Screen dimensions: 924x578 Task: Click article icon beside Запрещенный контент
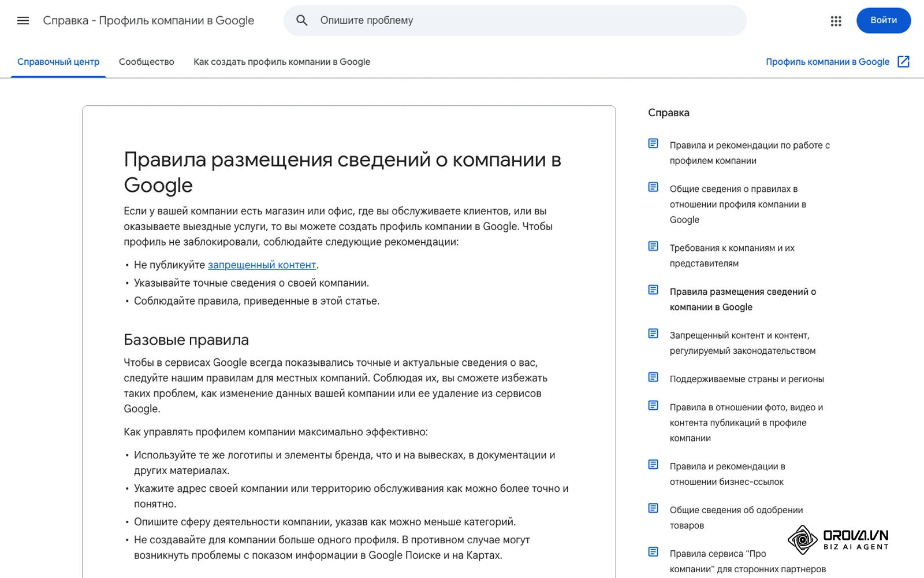click(x=653, y=334)
